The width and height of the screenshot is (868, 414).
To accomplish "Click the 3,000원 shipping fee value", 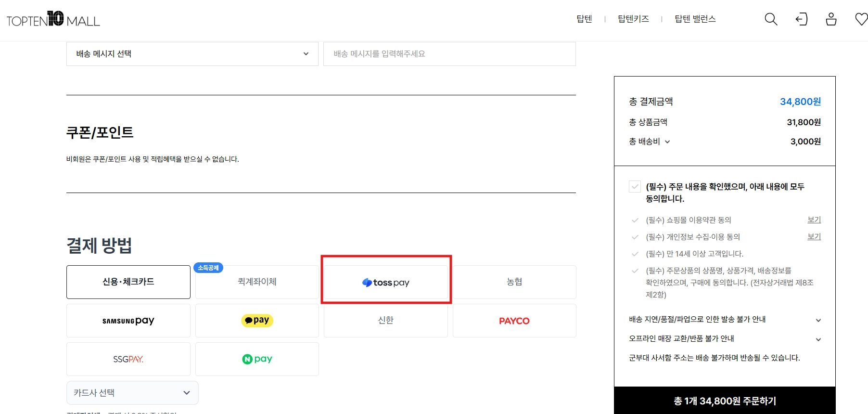I will (x=805, y=142).
